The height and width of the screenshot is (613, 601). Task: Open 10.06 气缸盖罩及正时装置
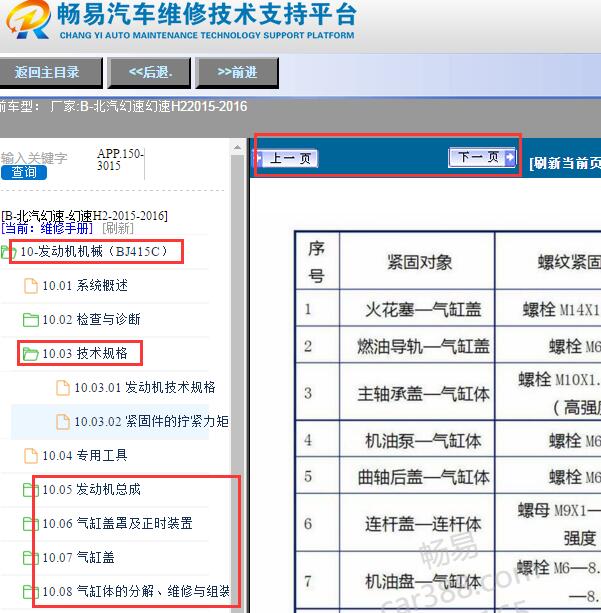(x=117, y=523)
